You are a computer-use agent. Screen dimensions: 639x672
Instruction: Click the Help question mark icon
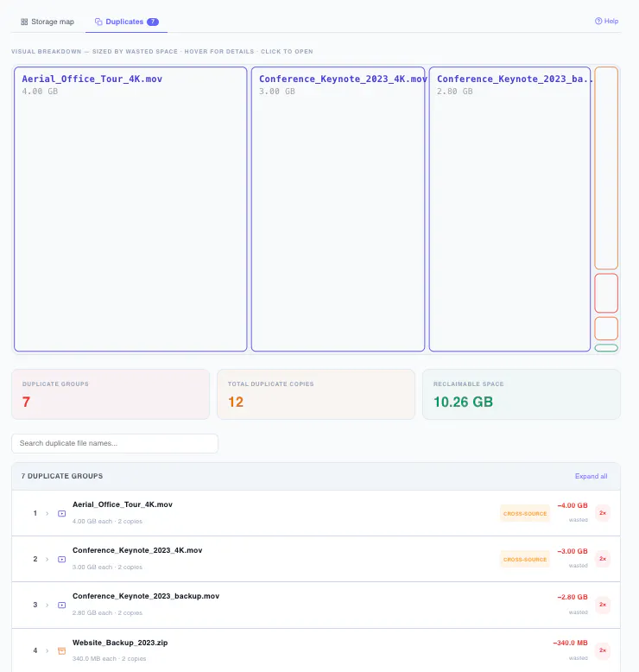click(598, 21)
